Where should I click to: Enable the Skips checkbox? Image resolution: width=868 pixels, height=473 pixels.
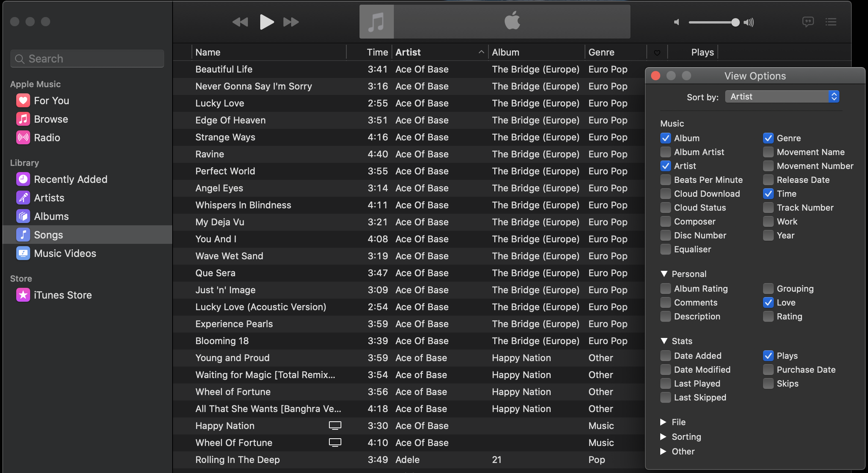click(x=768, y=383)
